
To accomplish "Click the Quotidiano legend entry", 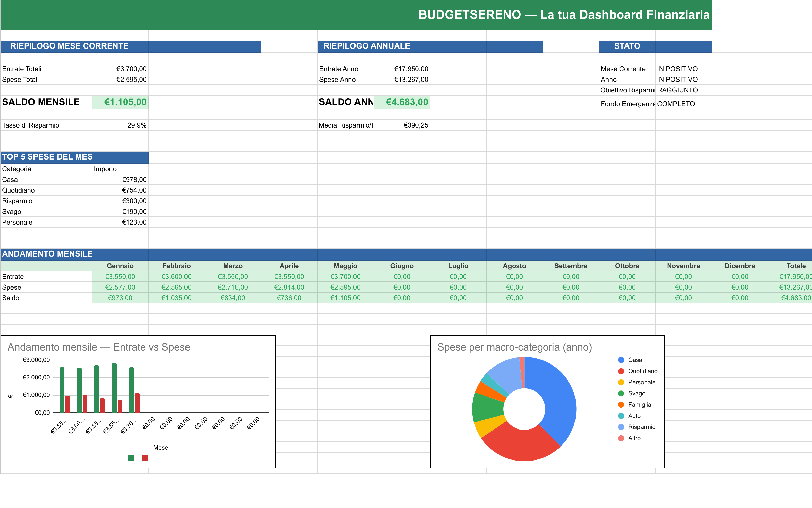I will [637, 371].
